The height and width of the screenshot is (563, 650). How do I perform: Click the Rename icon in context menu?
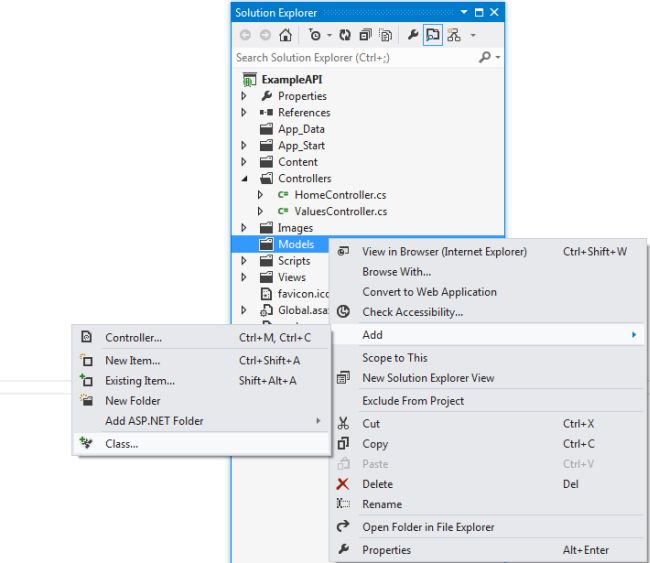point(343,504)
